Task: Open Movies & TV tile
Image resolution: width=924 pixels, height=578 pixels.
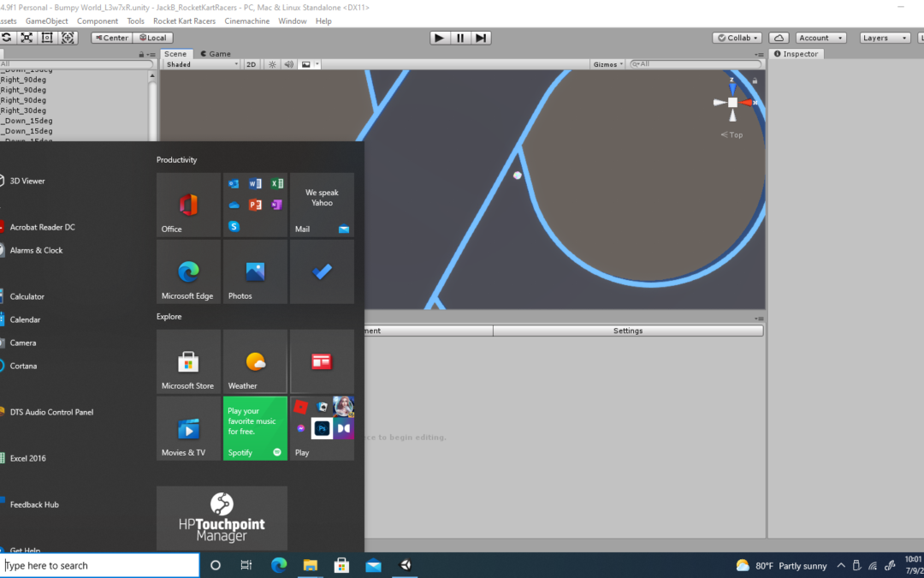Action: click(188, 428)
